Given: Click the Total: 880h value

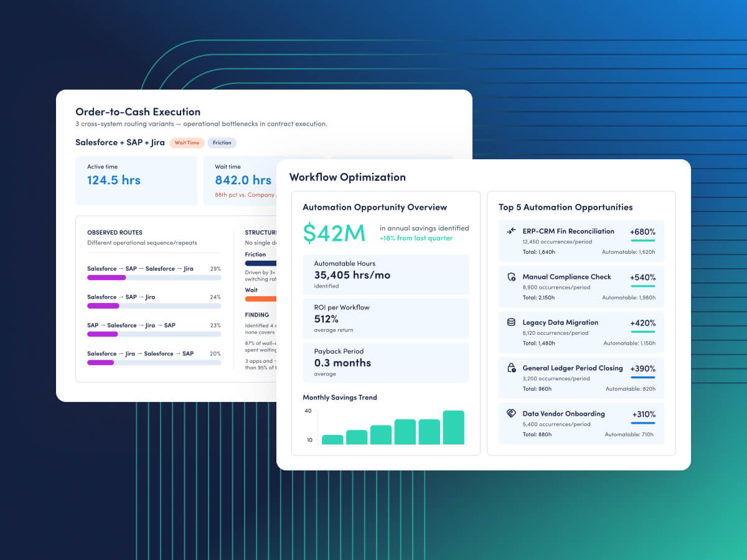Looking at the screenshot, I should tap(537, 434).
